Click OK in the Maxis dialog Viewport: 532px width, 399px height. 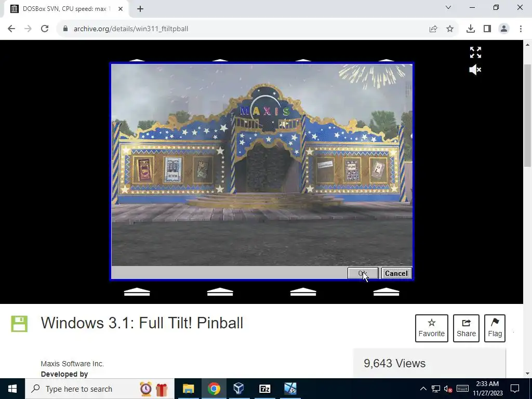point(363,273)
